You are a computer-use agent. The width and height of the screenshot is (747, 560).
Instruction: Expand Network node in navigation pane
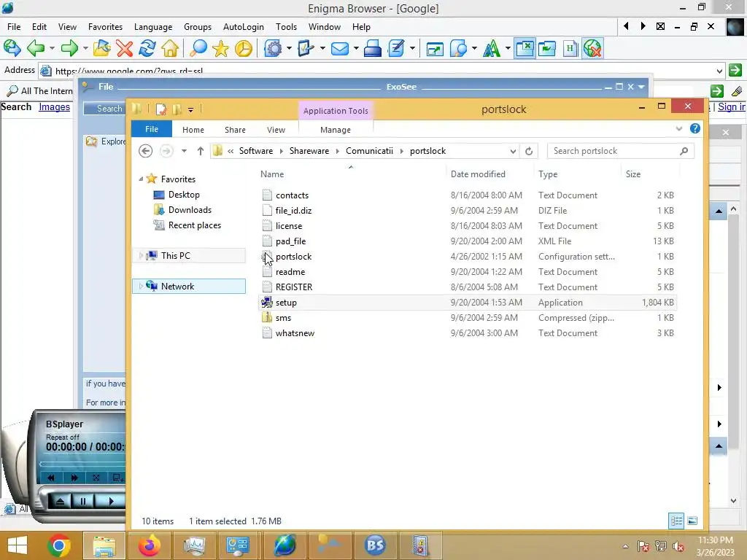coord(141,286)
